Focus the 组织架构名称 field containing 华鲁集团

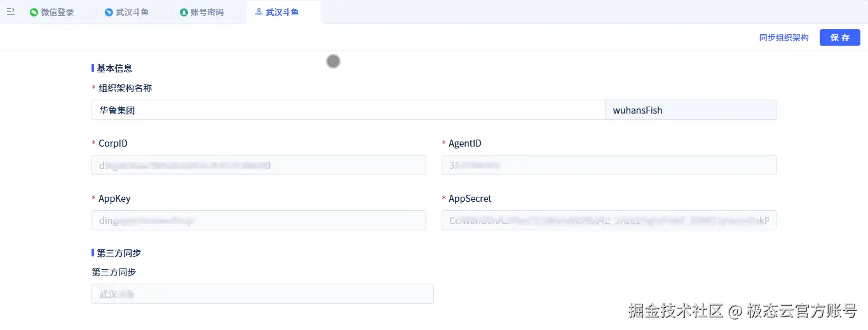348,110
